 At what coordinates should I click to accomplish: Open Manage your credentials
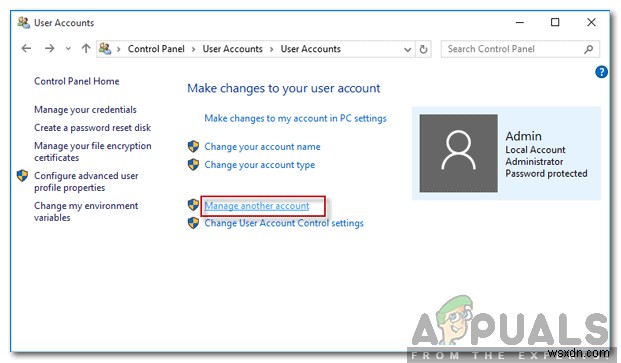(85, 110)
